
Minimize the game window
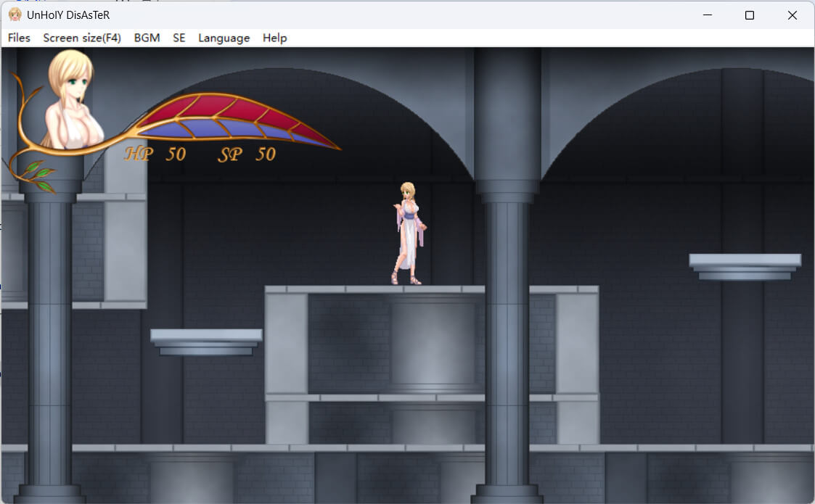point(707,15)
